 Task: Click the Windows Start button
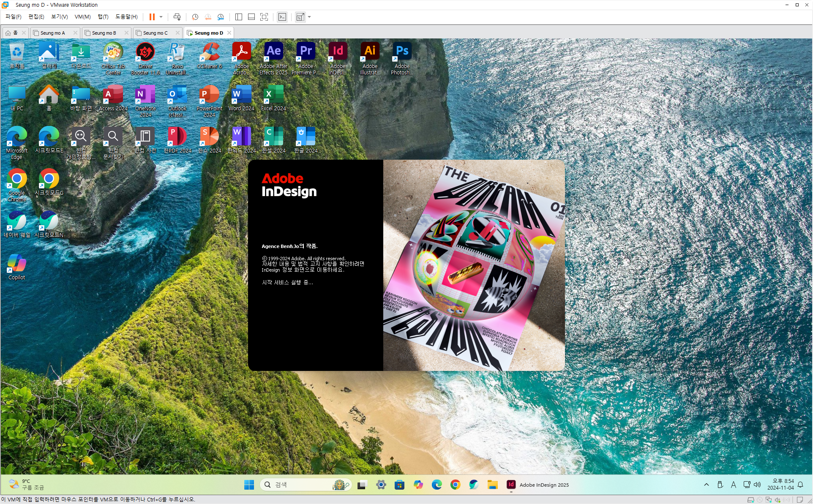coord(249,485)
